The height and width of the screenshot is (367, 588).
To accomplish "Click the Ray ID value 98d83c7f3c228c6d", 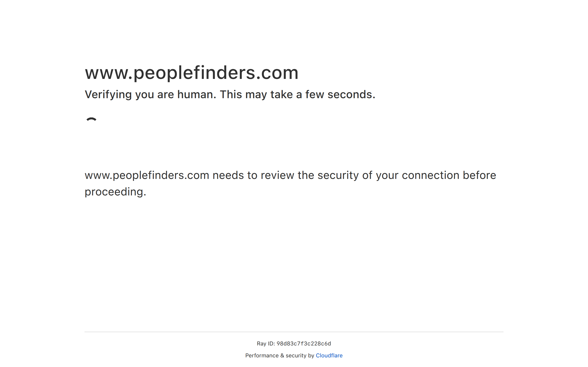I will (x=304, y=344).
